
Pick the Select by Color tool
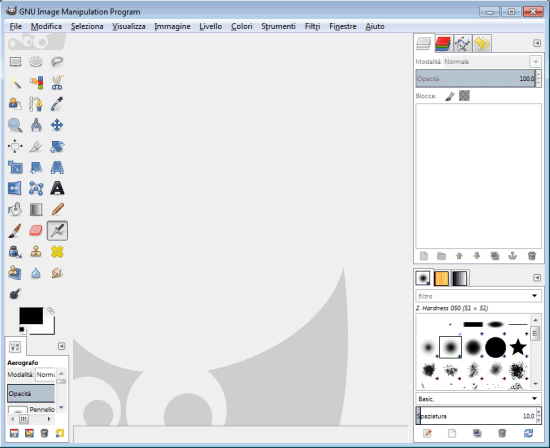point(36,83)
